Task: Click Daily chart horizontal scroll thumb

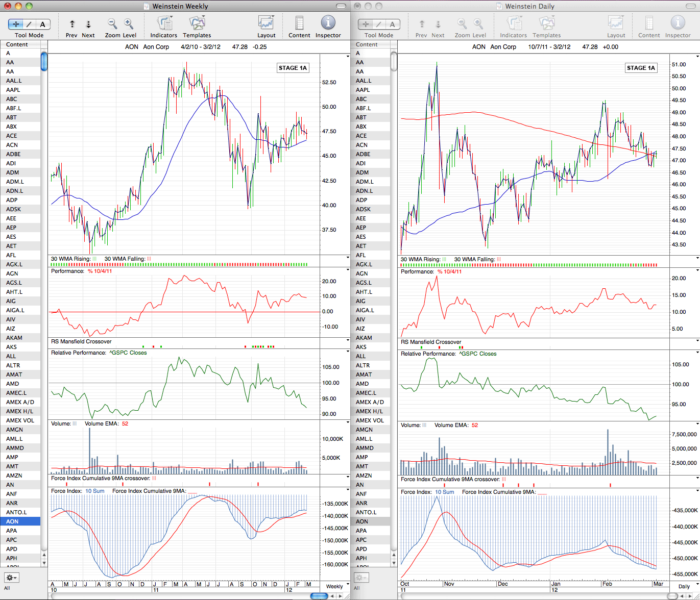Action: 673,596
